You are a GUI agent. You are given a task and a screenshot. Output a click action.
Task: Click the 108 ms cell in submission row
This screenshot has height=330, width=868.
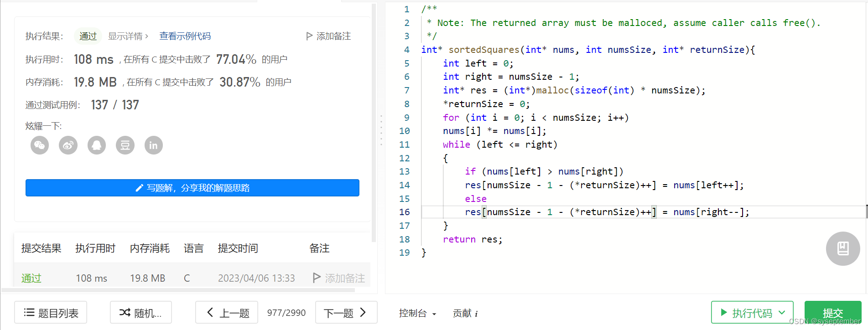click(92, 278)
